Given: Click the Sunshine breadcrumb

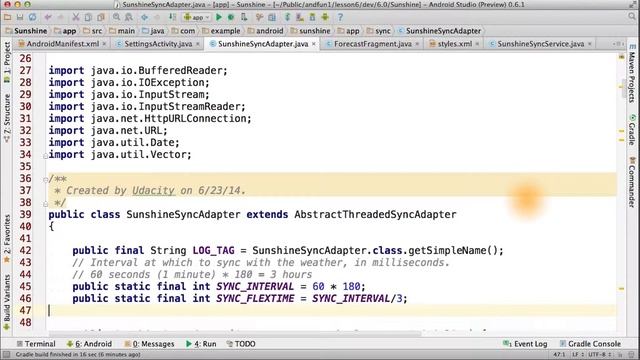Looking at the screenshot, I should point(26,31).
